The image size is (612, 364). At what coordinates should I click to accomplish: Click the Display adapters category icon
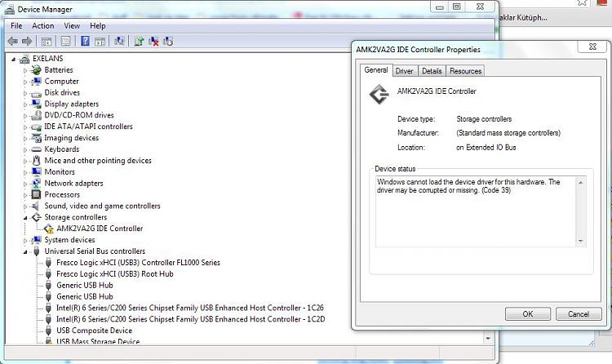tap(36, 104)
